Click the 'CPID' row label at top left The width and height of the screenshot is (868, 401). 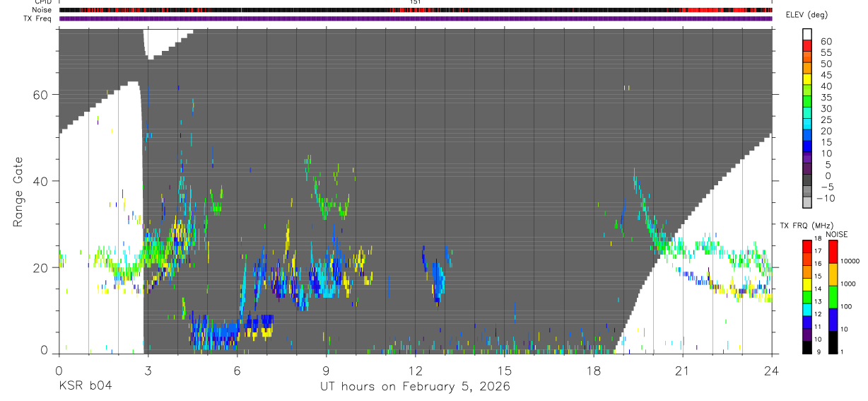pyautogui.click(x=42, y=2)
